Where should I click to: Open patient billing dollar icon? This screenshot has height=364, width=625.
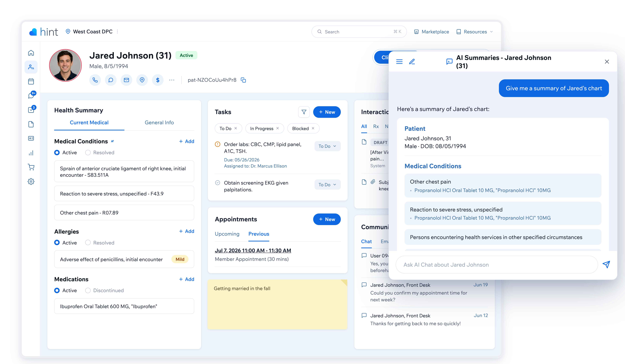click(x=158, y=80)
